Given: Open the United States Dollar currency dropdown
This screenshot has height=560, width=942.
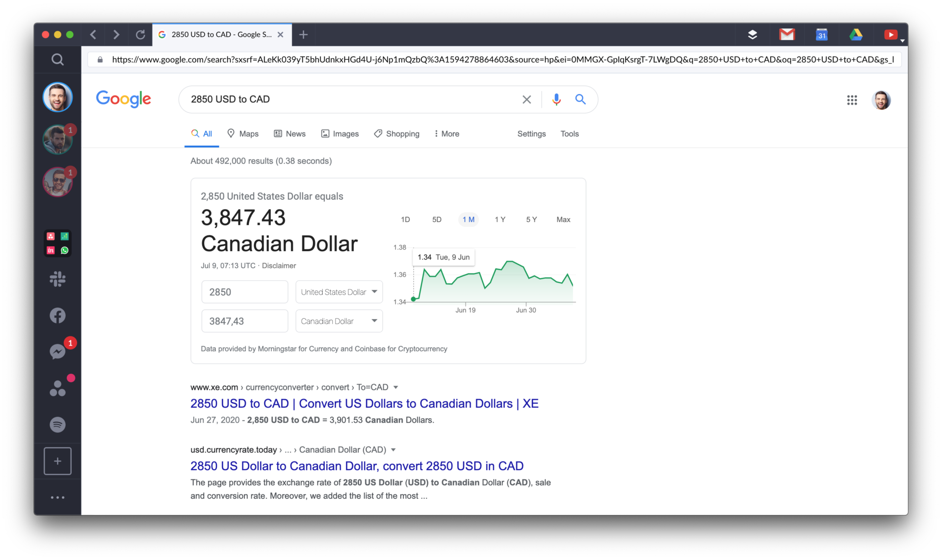Looking at the screenshot, I should (x=339, y=292).
